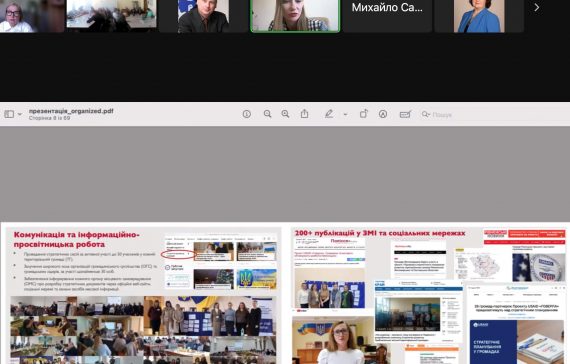This screenshot has height=364, width=570.
Task: Select the woman in blue jacket tile
Action: coord(479,16)
